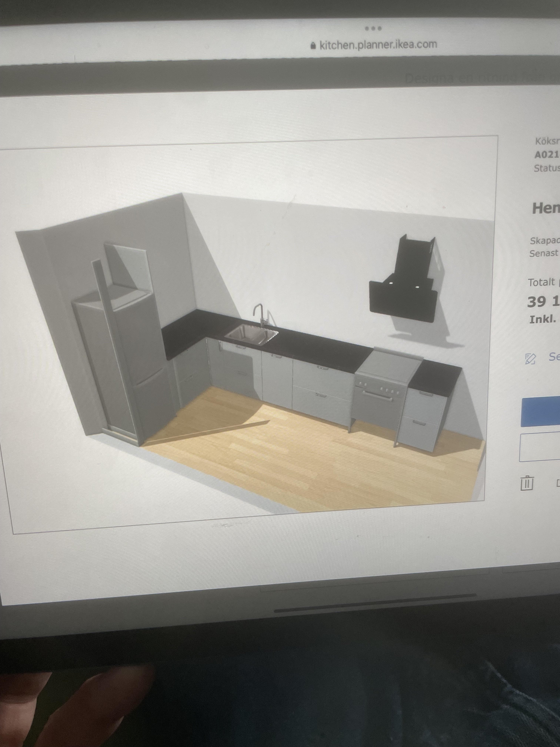Tap the three-dot multitasking icon at top

click(x=373, y=28)
